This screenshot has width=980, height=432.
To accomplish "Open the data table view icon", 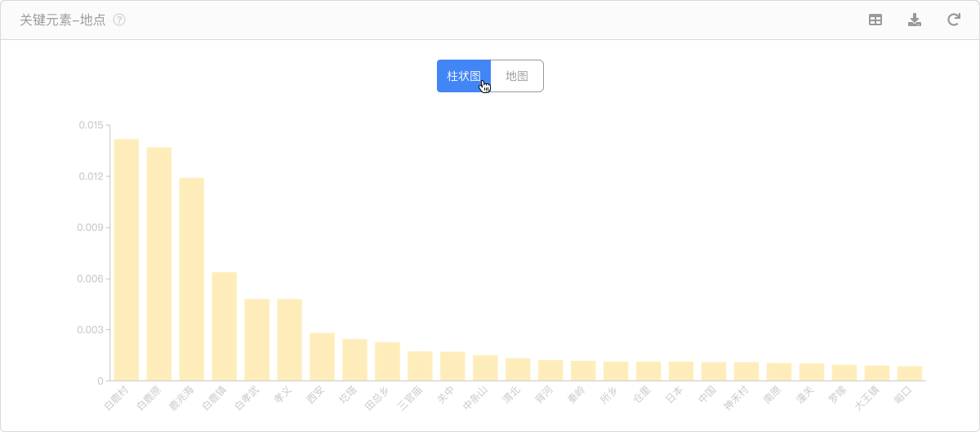I will pyautogui.click(x=875, y=20).
